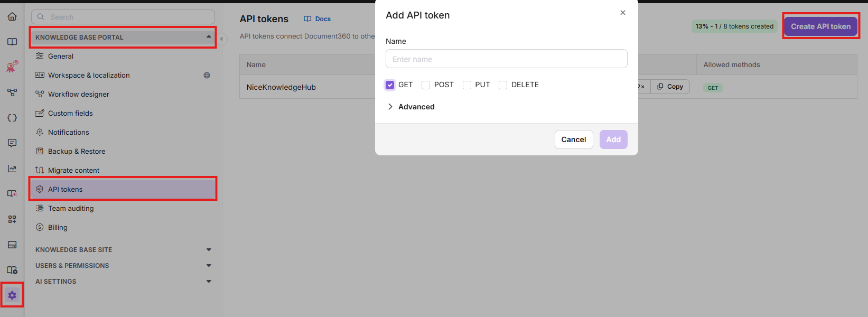
Task: Tick the DELETE method checkbox
Action: coord(503,85)
